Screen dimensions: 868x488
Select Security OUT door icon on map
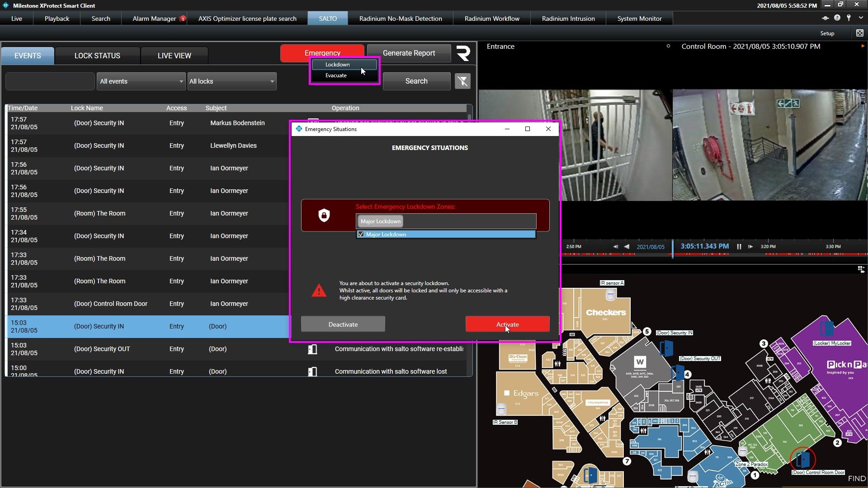678,372
